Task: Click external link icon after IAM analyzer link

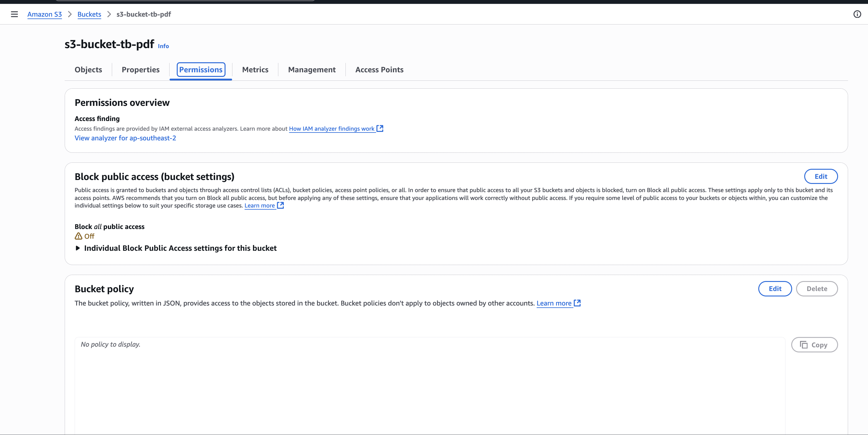Action: [380, 129]
